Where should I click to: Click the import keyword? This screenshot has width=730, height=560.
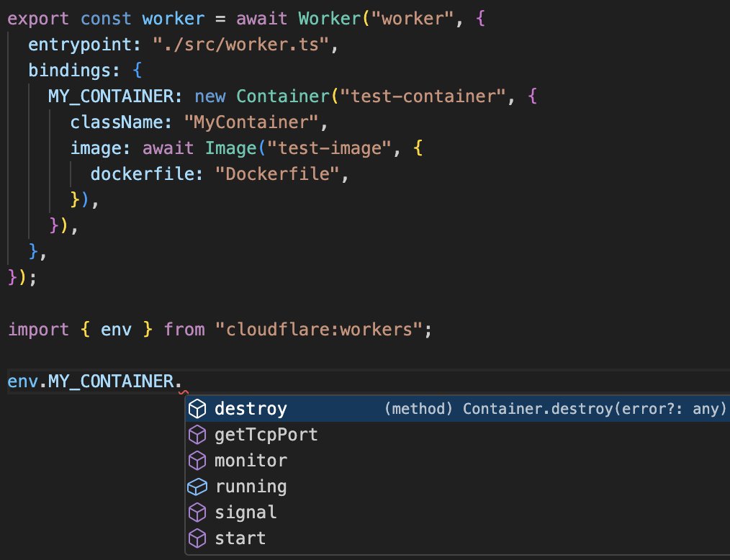(x=38, y=330)
